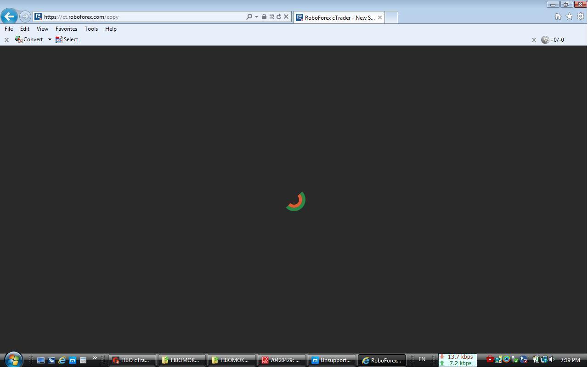
Task: Click Show Desktop quick launch icon
Action: coord(41,361)
